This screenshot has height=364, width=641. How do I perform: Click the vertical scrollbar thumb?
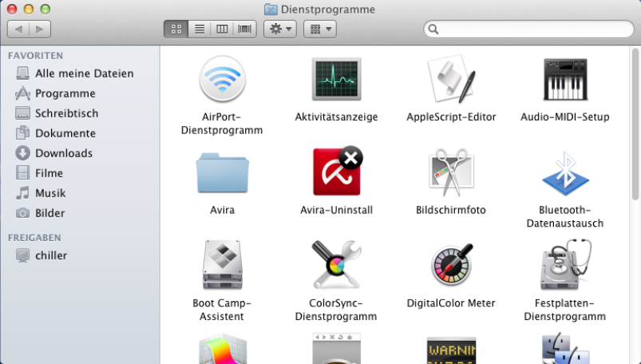point(635,125)
